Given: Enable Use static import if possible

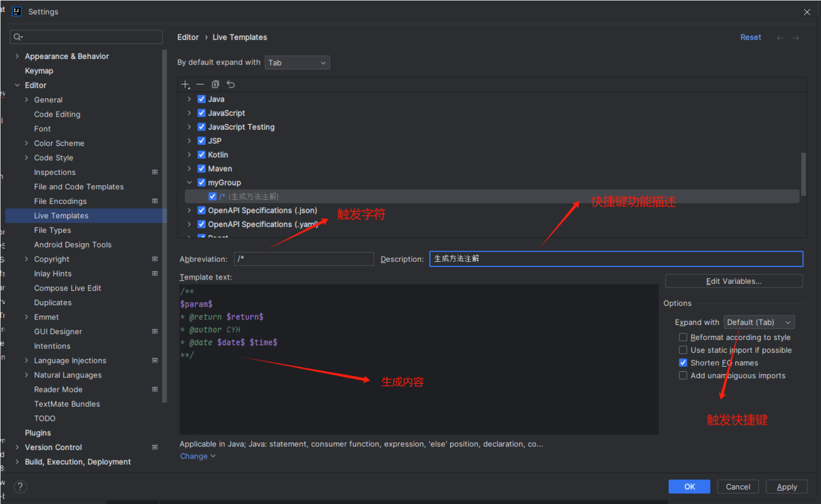Looking at the screenshot, I should coord(683,350).
